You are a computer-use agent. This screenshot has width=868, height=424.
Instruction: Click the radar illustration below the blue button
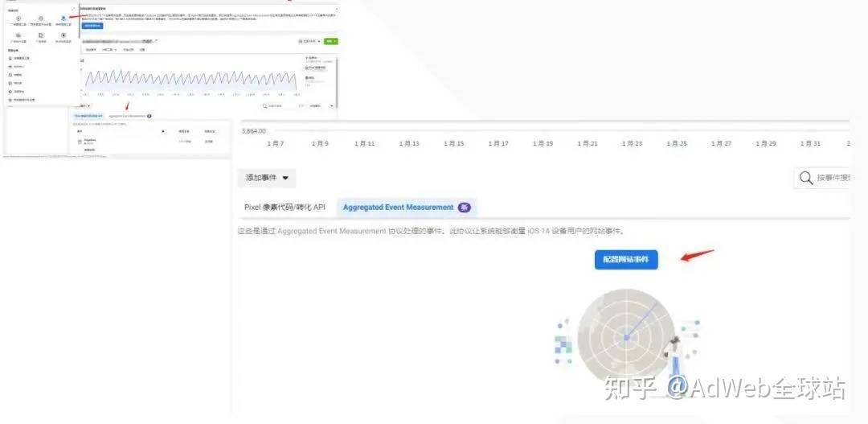pos(626,336)
